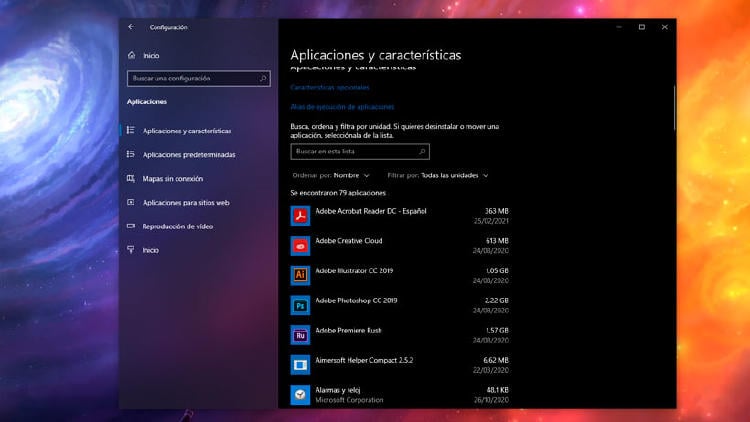Click Alias de ejecución de aplicaciones link
The image size is (750, 422).
click(x=342, y=106)
